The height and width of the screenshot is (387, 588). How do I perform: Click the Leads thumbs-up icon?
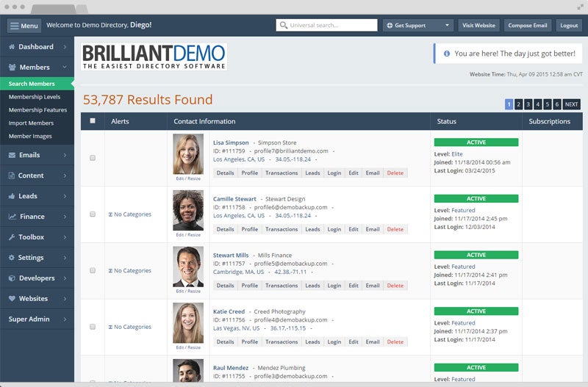click(x=12, y=196)
